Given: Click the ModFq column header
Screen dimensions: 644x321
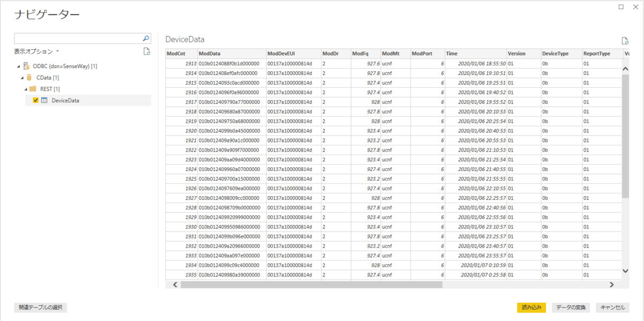Looking at the screenshot, I should 366,54.
